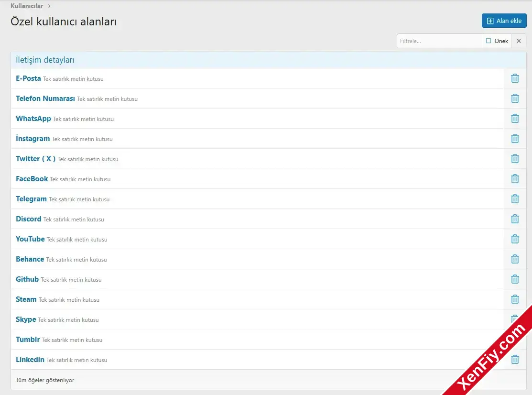Viewport: 532px width, 395px height.
Task: Click the Özel kullanıcı alanları page title
Action: click(x=64, y=22)
